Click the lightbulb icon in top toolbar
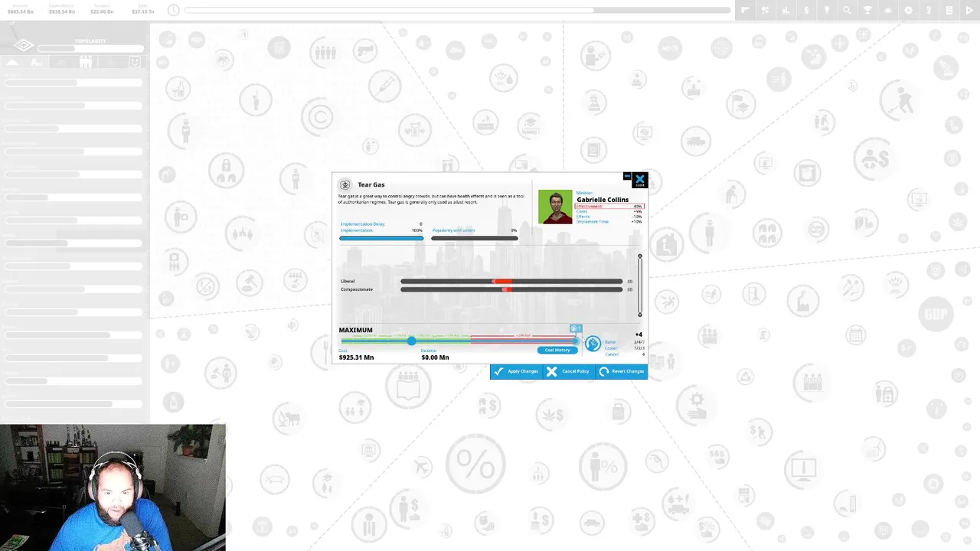This screenshot has height=551, width=980. point(827,11)
